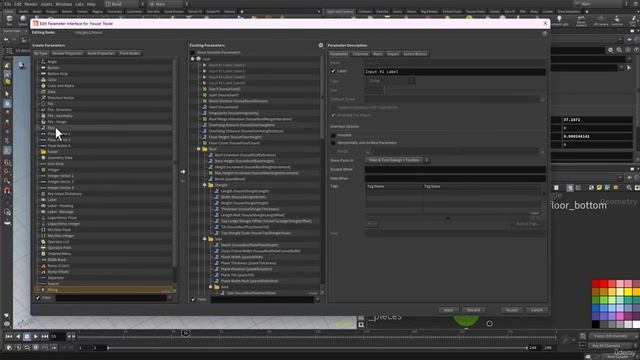This screenshot has height=360, width=640.
Task: Open the Show Parm In dropdown
Action: [x=397, y=160]
